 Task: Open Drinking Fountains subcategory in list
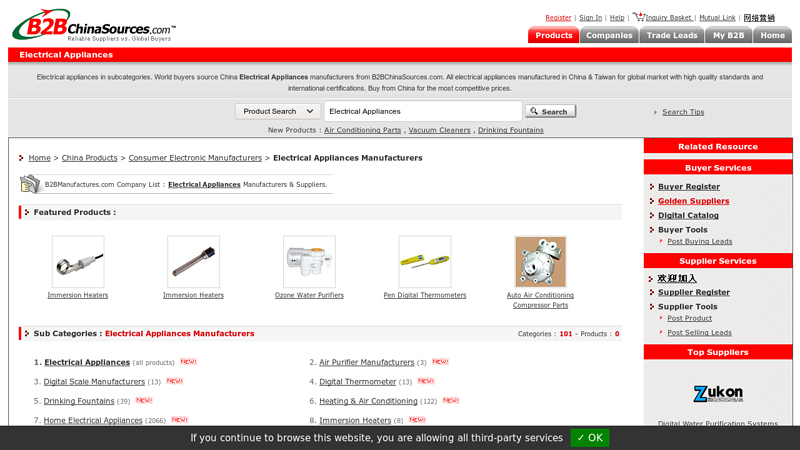[79, 401]
